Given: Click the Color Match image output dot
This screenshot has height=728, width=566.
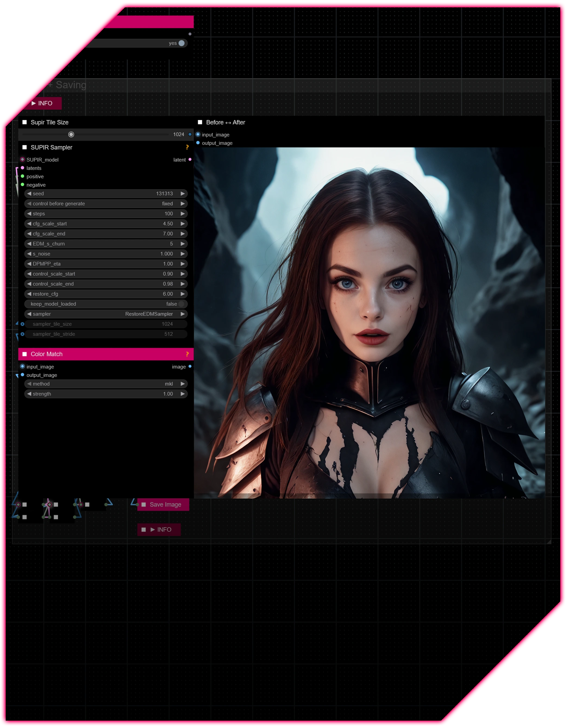Looking at the screenshot, I should point(190,367).
